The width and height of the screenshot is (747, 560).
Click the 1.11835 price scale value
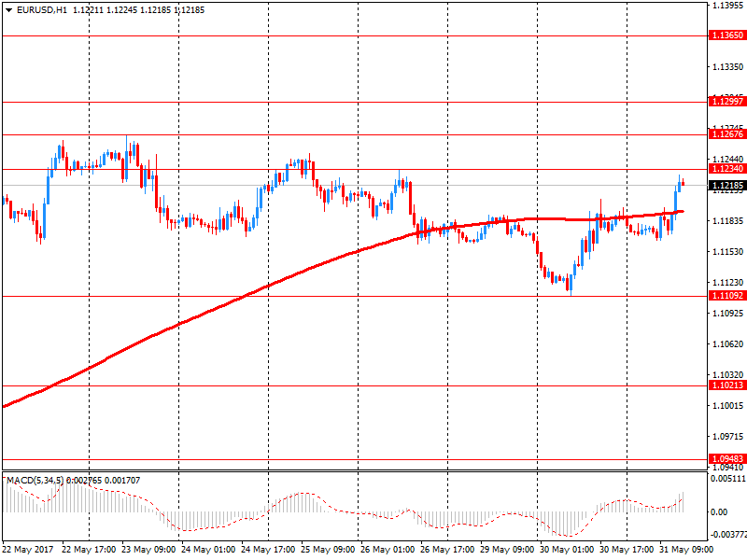(727, 221)
